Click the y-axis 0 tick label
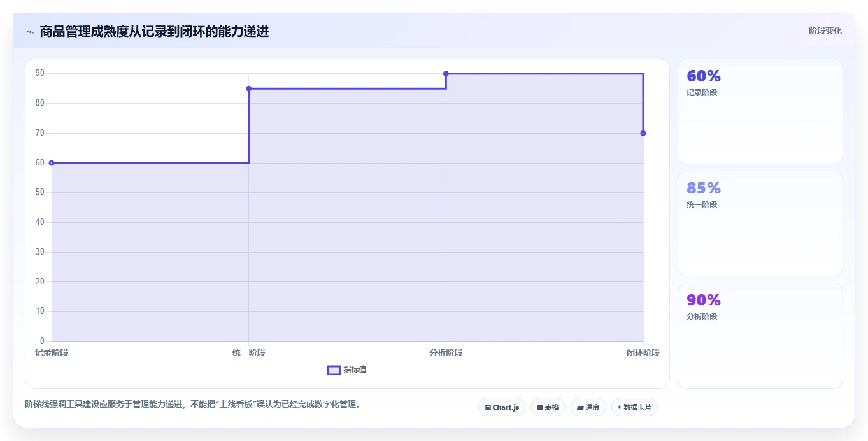The image size is (868, 441). coord(42,341)
